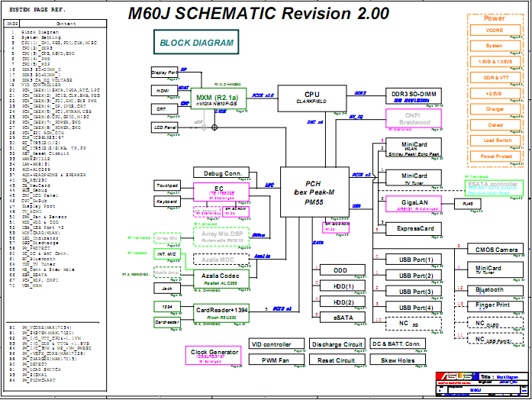The width and height of the screenshot is (532, 400).
Task: Click the Bluetooth block
Action: click(x=495, y=290)
